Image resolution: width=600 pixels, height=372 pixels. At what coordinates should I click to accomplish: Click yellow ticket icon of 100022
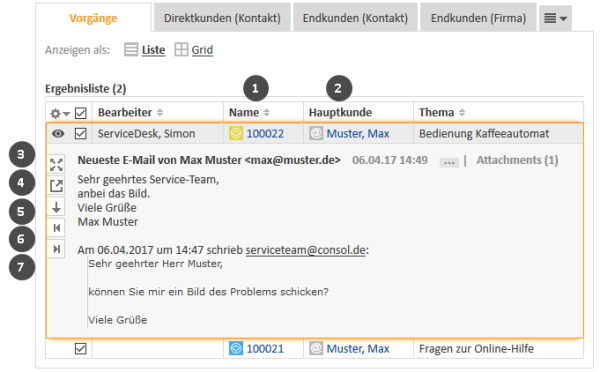pos(236,133)
